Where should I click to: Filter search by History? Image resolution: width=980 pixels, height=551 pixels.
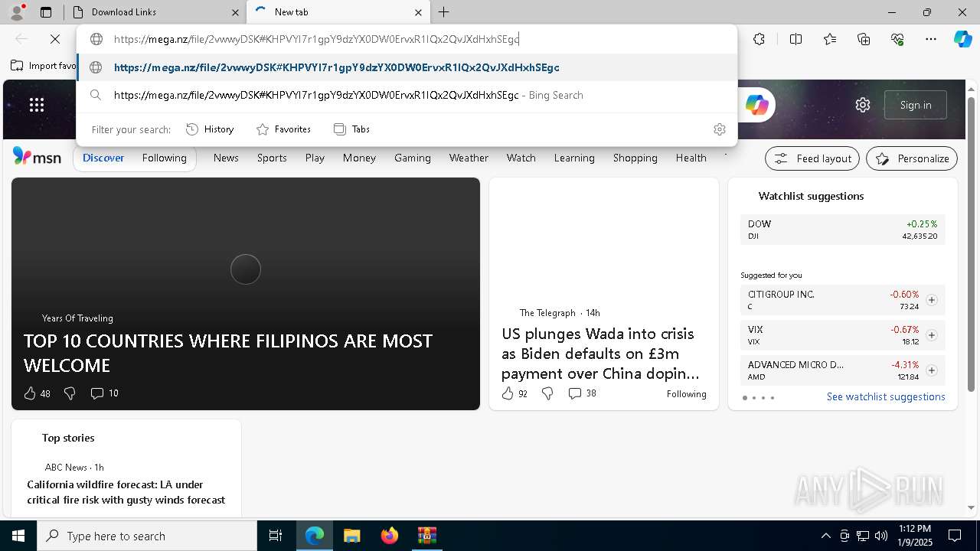pyautogui.click(x=210, y=129)
